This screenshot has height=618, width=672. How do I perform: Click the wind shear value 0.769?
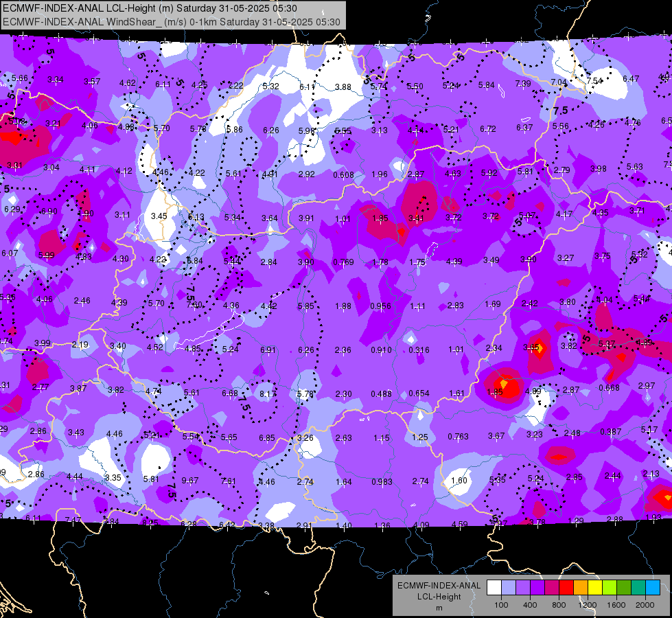point(343,262)
